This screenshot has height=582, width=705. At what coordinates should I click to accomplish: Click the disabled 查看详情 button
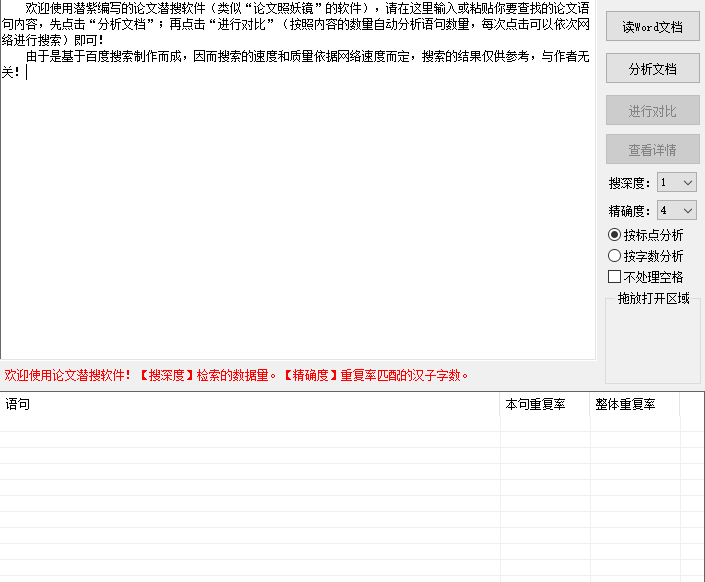(x=652, y=149)
